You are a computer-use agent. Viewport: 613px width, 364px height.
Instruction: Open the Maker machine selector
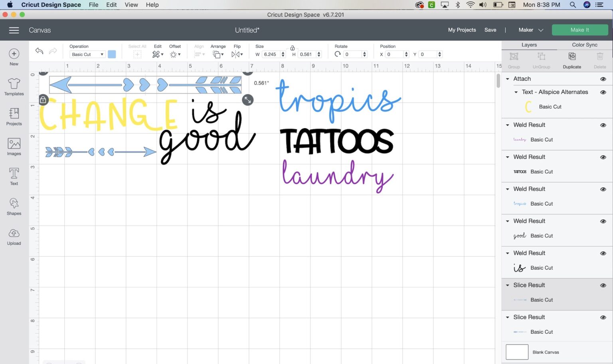point(531,30)
